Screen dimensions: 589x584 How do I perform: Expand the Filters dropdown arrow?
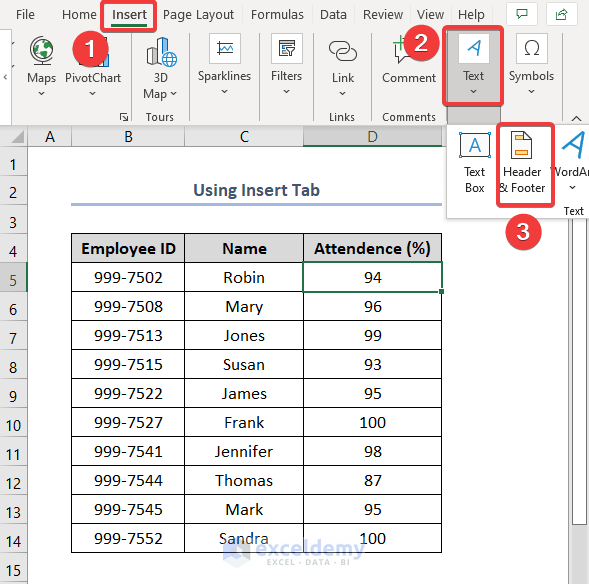pyautogui.click(x=286, y=91)
